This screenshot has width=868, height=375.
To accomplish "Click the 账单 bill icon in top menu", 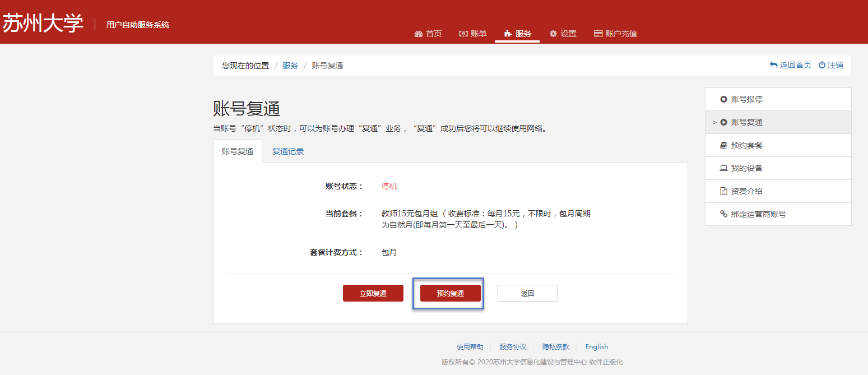I will [x=463, y=34].
